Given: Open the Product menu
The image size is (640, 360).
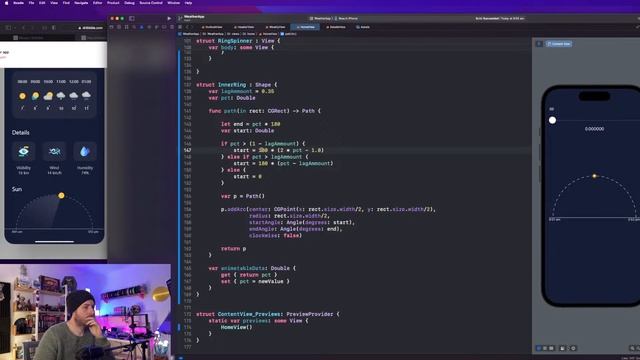Looking at the screenshot, I should pos(113,3).
